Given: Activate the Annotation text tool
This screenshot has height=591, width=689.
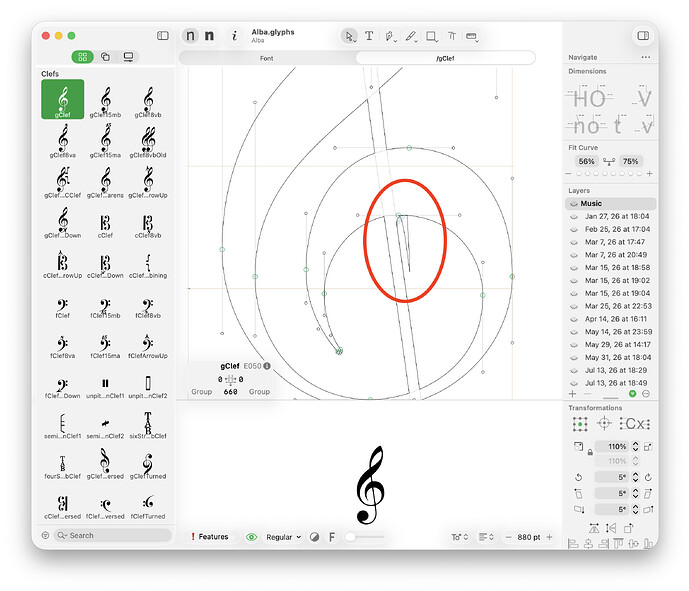Looking at the screenshot, I should coord(452,36).
